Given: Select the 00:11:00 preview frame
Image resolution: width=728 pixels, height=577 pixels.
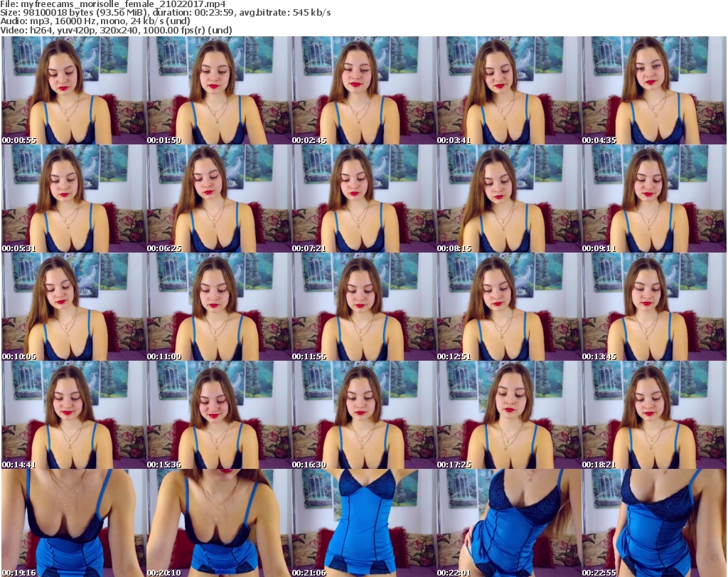Looking at the screenshot, I should (x=219, y=307).
